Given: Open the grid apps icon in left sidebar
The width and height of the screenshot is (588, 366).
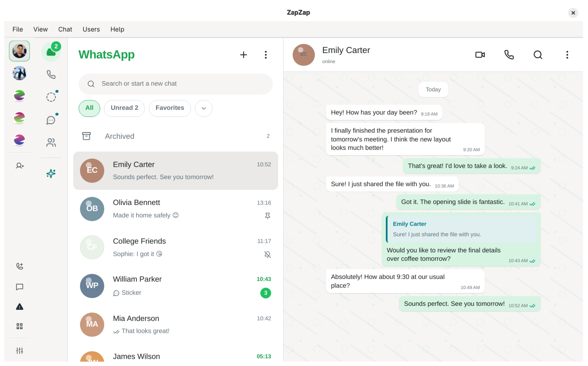Looking at the screenshot, I should 20,326.
